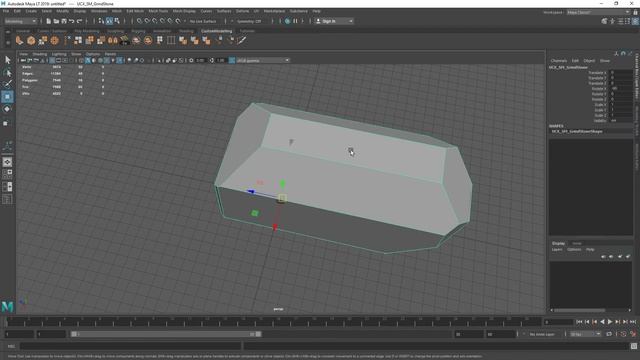Activate the highlighted Move tool in toolbox
Viewport: 640px width, 360px height.
(x=7, y=97)
